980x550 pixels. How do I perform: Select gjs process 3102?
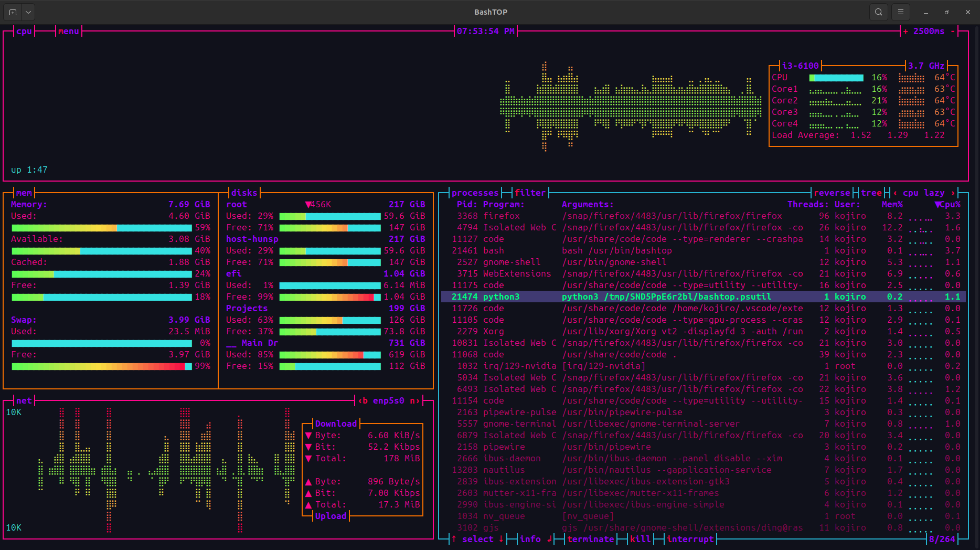[704, 528]
